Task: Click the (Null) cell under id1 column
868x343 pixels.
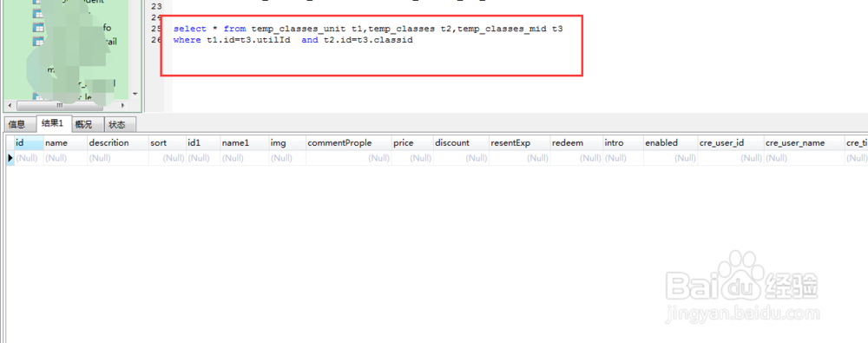Action: pyautogui.click(x=203, y=158)
